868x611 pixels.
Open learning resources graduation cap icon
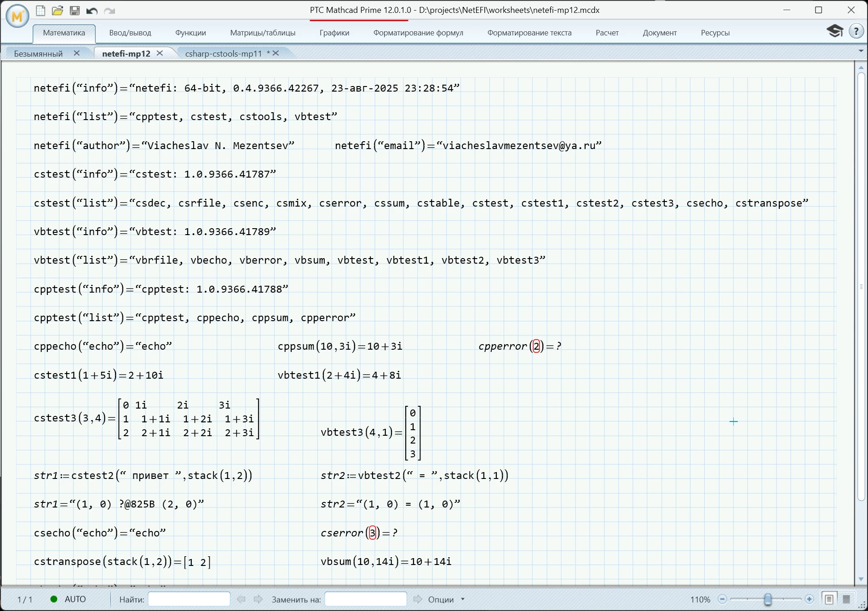834,31
